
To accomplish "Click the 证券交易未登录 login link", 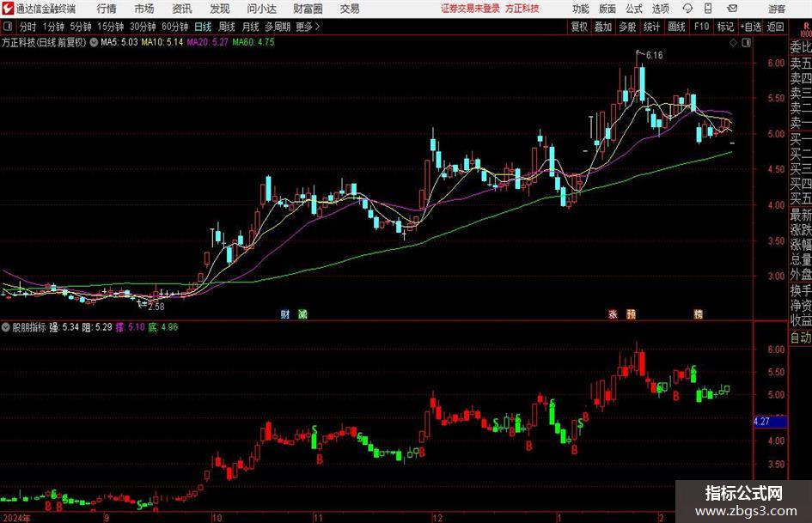I will [x=470, y=9].
